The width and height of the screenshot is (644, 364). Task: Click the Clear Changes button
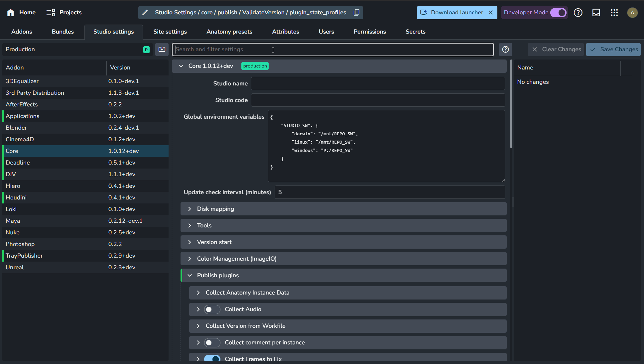pos(556,50)
